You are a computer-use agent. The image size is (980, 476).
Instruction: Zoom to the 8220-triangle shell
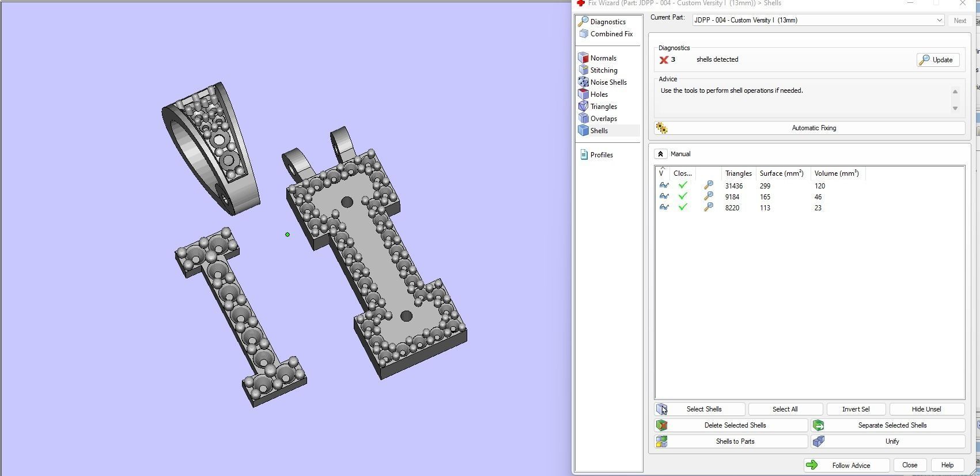(x=709, y=207)
